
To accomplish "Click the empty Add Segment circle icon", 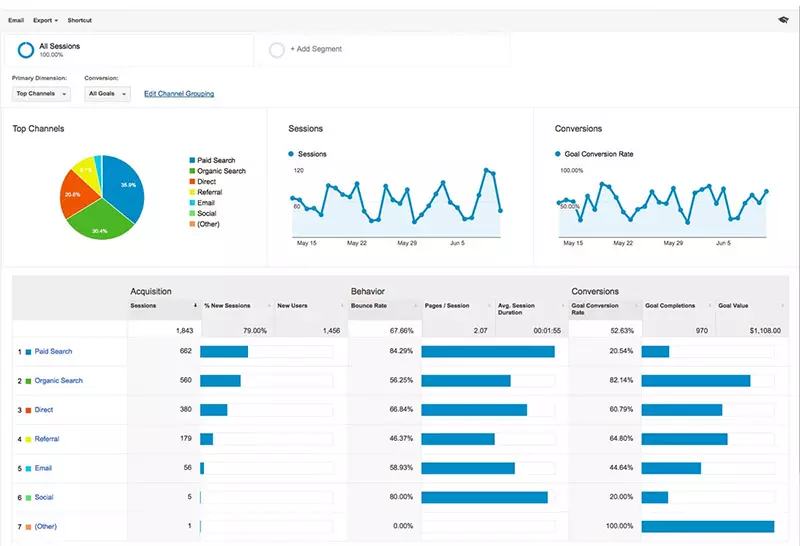I will (277, 49).
